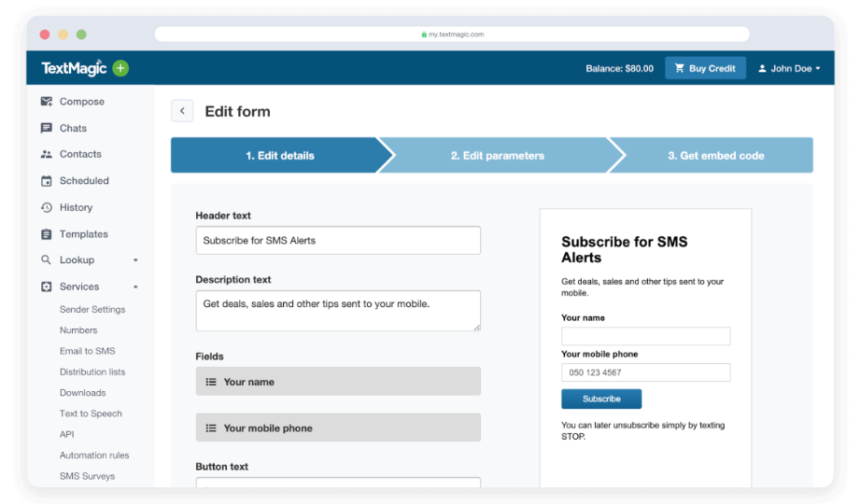Image resolution: width=860 pixels, height=504 pixels.
Task: Expand the Lookup menu arrow
Action: pyautogui.click(x=135, y=260)
